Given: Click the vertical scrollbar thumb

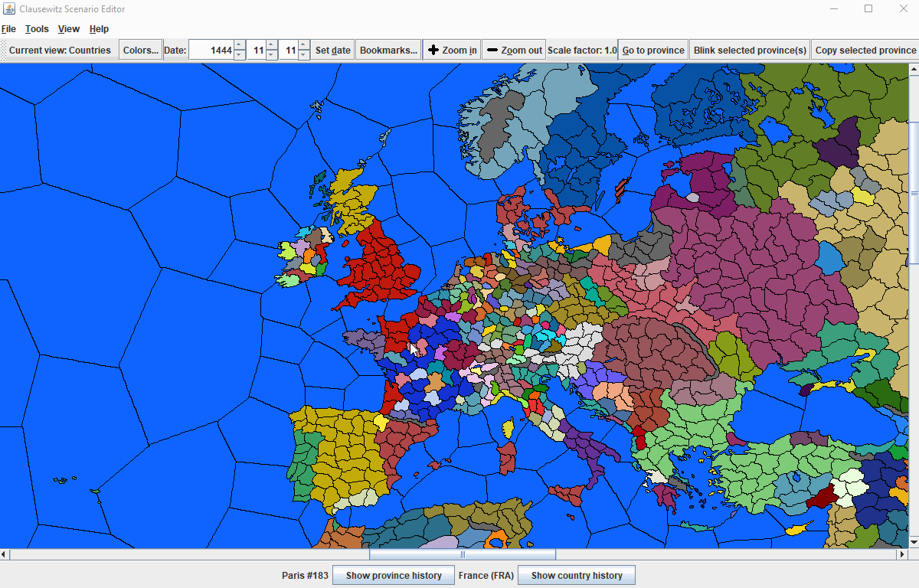Looking at the screenshot, I should pyautogui.click(x=914, y=193).
